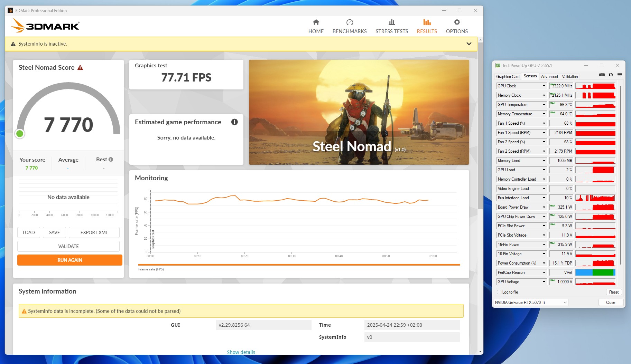Open the 16-Pin Power sensor dropdown
The image size is (631, 364).
[544, 245]
